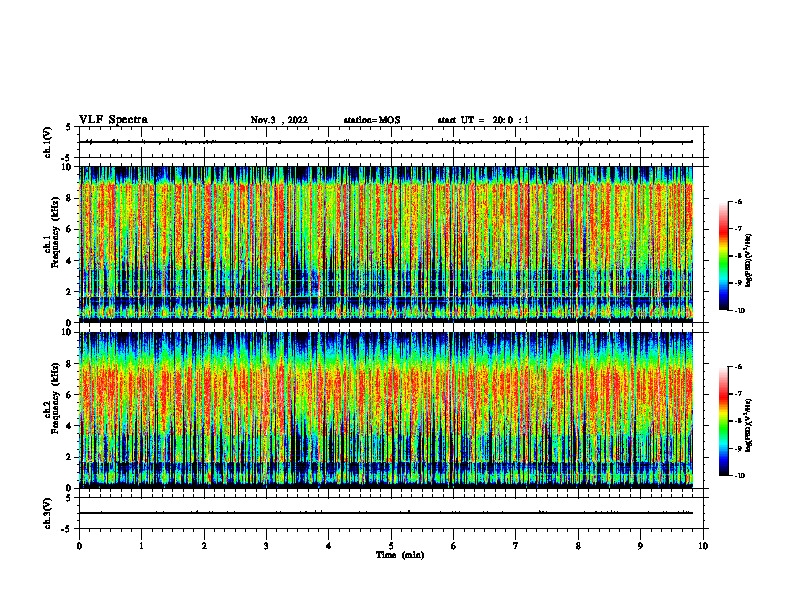Click the ch.1 spectrogram panel
The image size is (792, 612).
click(x=386, y=244)
